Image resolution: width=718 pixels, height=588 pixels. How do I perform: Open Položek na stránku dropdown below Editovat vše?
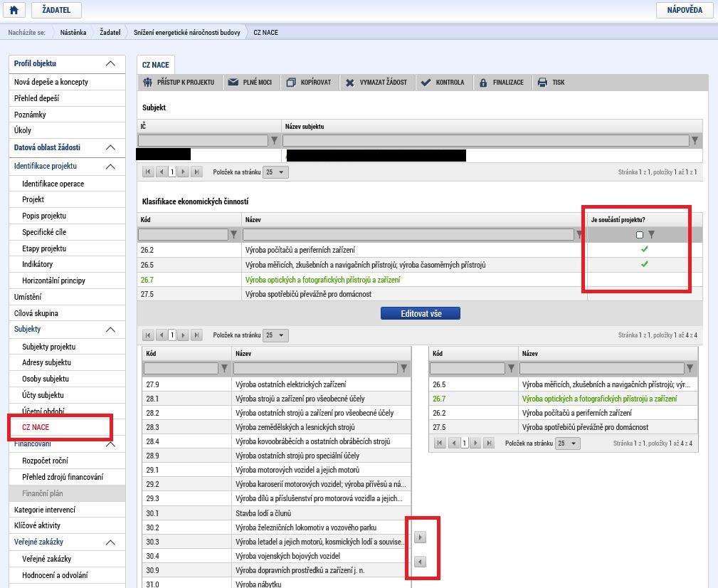click(275, 335)
